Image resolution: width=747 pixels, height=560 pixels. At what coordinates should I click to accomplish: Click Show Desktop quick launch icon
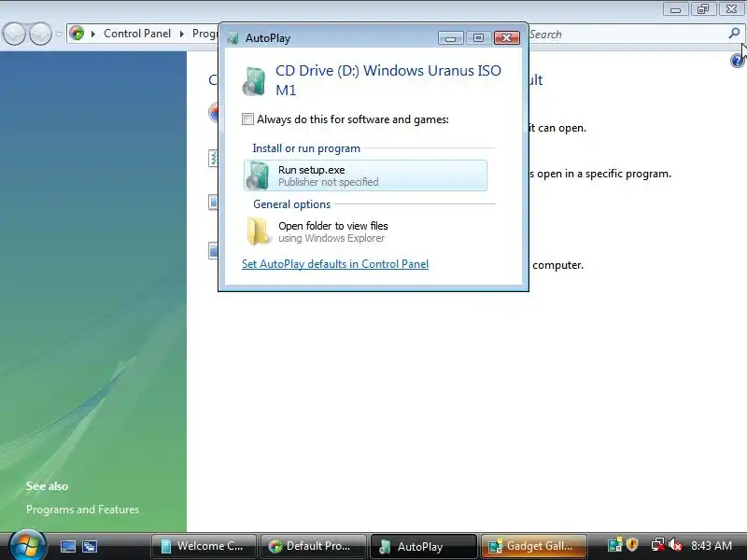[67, 546]
